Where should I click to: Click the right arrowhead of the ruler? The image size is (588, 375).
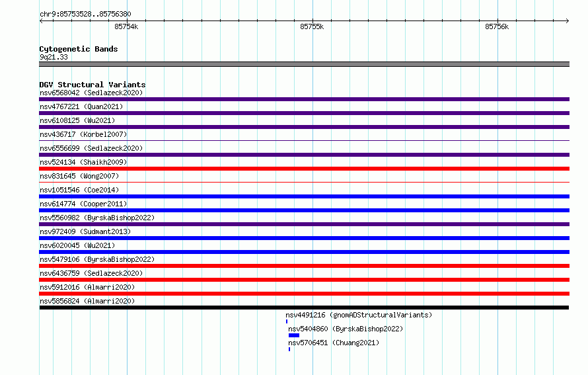[568, 21]
